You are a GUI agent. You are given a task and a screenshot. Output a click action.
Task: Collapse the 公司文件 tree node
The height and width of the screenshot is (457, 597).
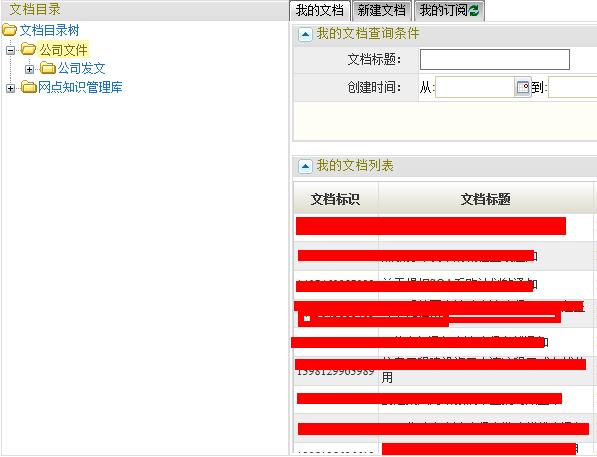(x=11, y=50)
